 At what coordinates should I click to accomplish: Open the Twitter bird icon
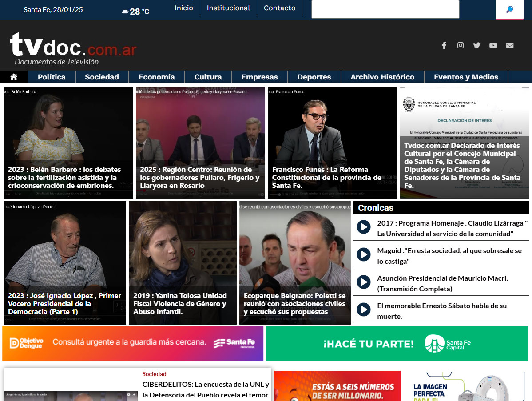coord(477,45)
